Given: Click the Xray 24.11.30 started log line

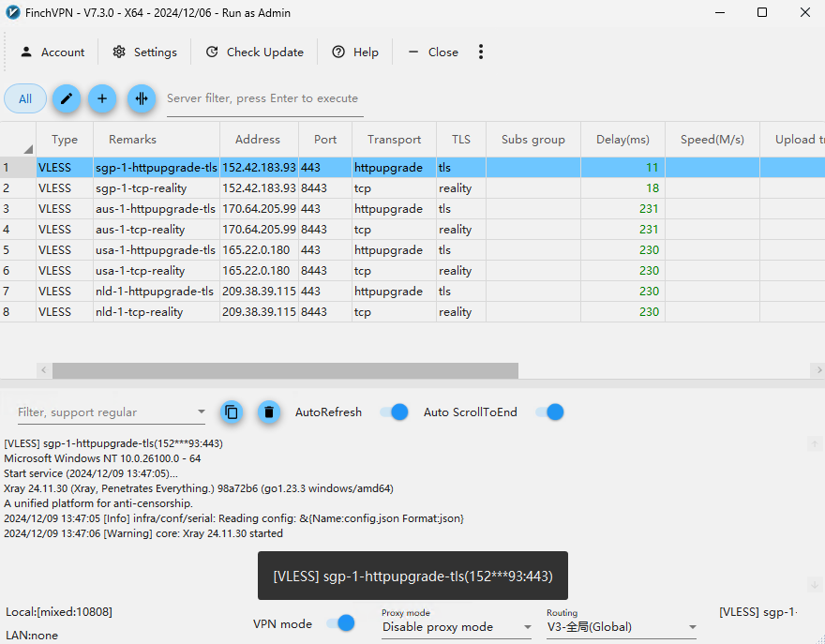Looking at the screenshot, I should click(x=143, y=533).
